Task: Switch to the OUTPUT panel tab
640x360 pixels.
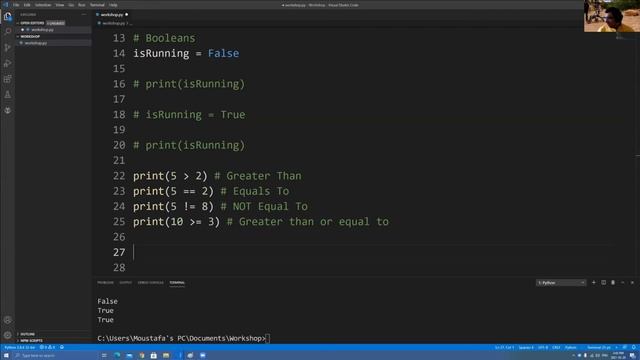Action: (125, 282)
